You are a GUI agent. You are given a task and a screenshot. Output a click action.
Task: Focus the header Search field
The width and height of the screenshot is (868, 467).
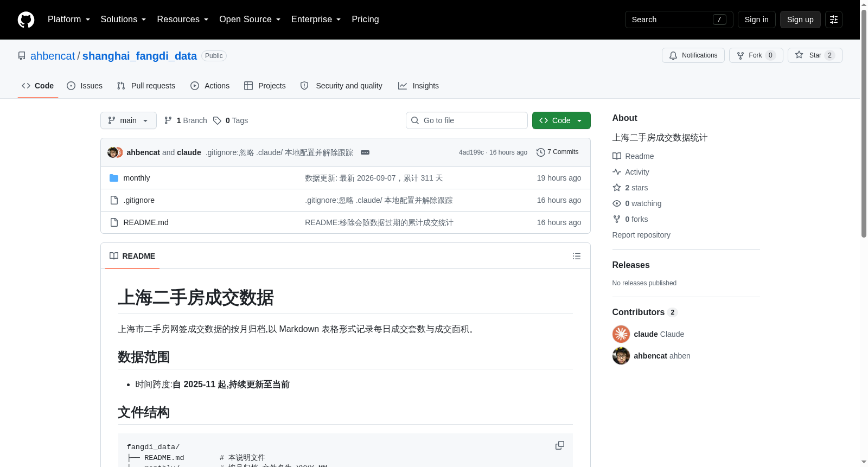pos(679,20)
